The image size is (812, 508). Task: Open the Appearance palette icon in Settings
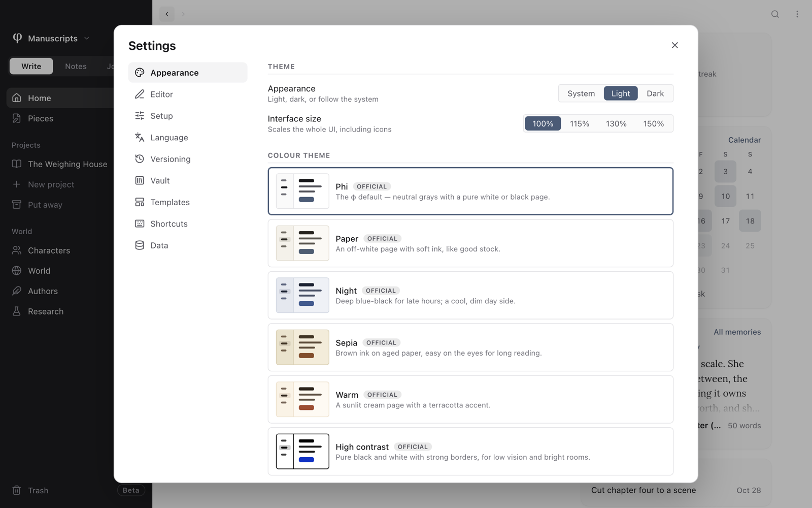140,73
